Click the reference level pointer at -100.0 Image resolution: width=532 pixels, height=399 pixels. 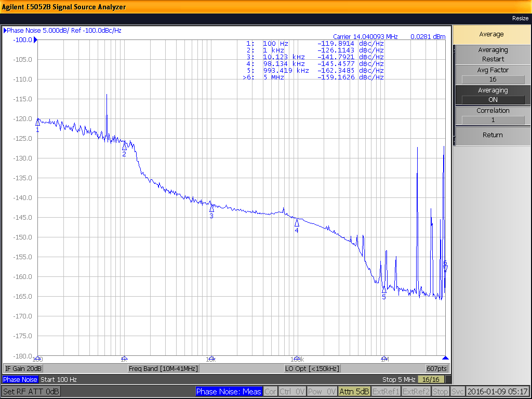point(35,40)
